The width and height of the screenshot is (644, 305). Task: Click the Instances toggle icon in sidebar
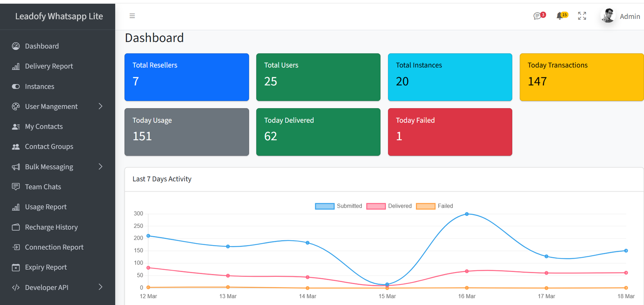(16, 87)
